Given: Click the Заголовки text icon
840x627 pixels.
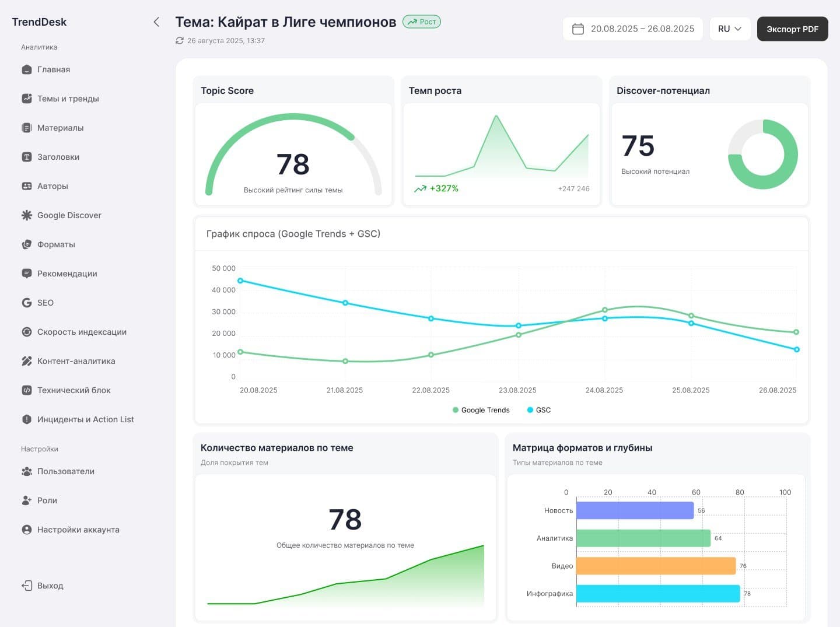Looking at the screenshot, I should 27,157.
